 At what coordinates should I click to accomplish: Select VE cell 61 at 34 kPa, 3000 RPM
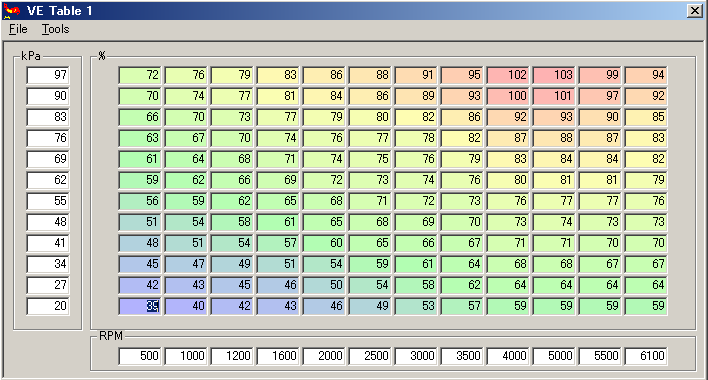coord(416,264)
